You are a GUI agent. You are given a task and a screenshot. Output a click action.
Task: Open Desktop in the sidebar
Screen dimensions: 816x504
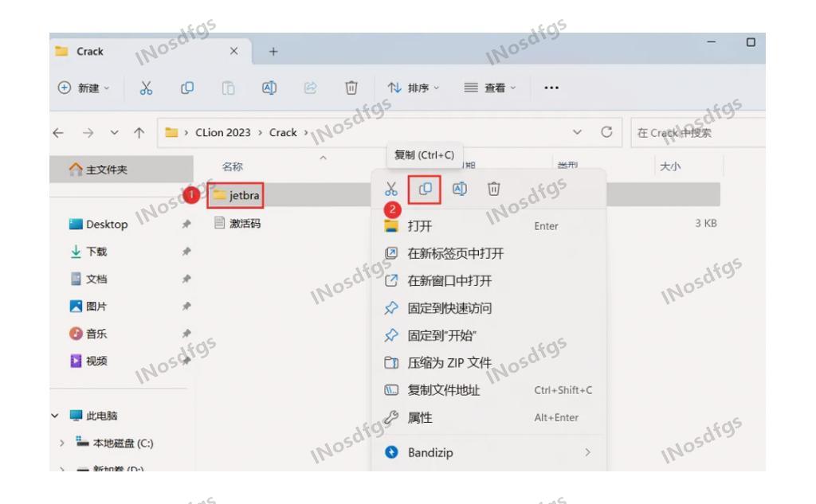(98, 225)
